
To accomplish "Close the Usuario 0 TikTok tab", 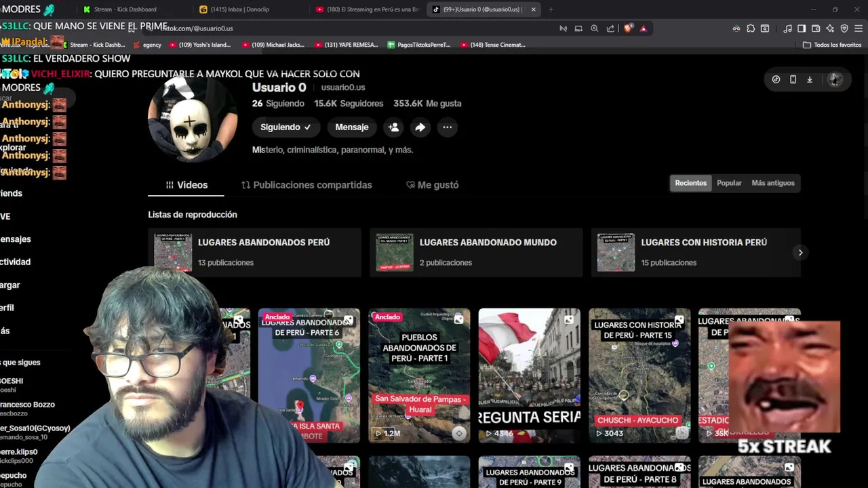I will click(x=534, y=9).
